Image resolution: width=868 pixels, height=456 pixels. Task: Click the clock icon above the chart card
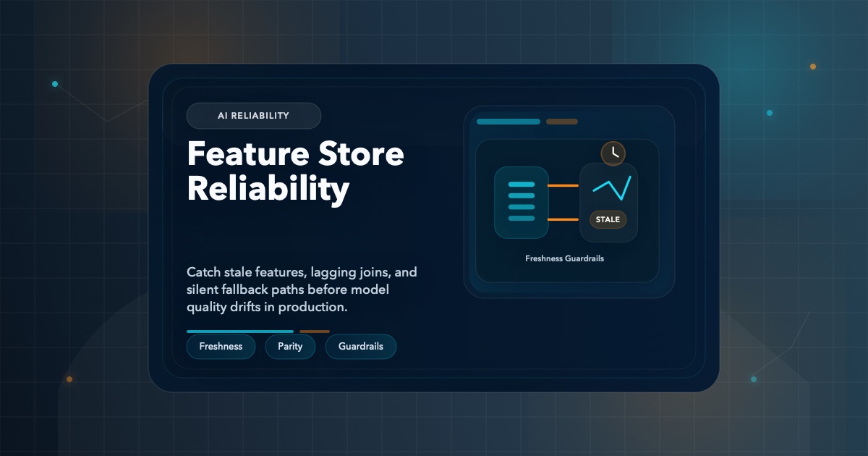tap(613, 153)
